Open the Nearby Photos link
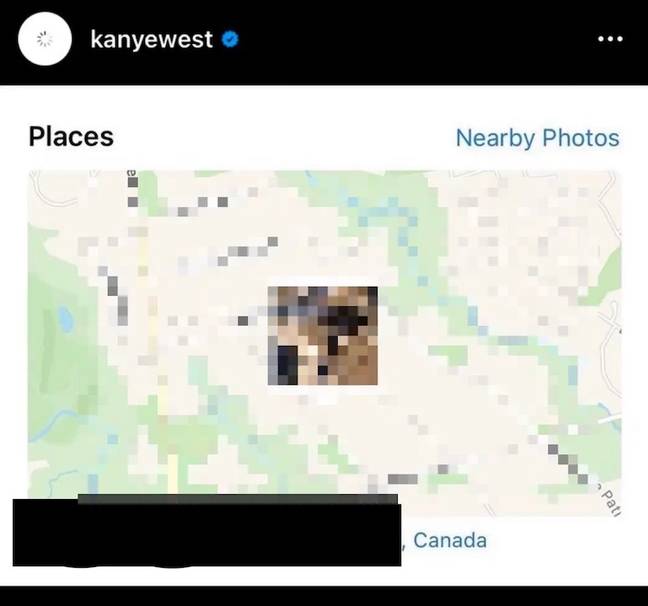648x606 pixels. coord(537,138)
